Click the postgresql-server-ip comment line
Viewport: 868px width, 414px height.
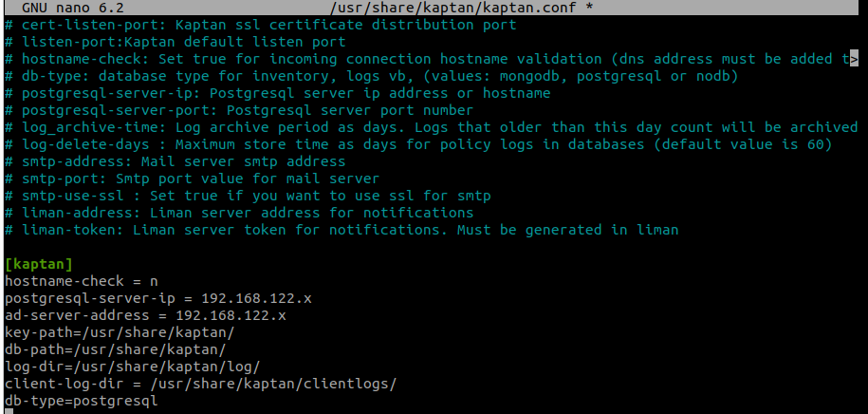tap(277, 93)
